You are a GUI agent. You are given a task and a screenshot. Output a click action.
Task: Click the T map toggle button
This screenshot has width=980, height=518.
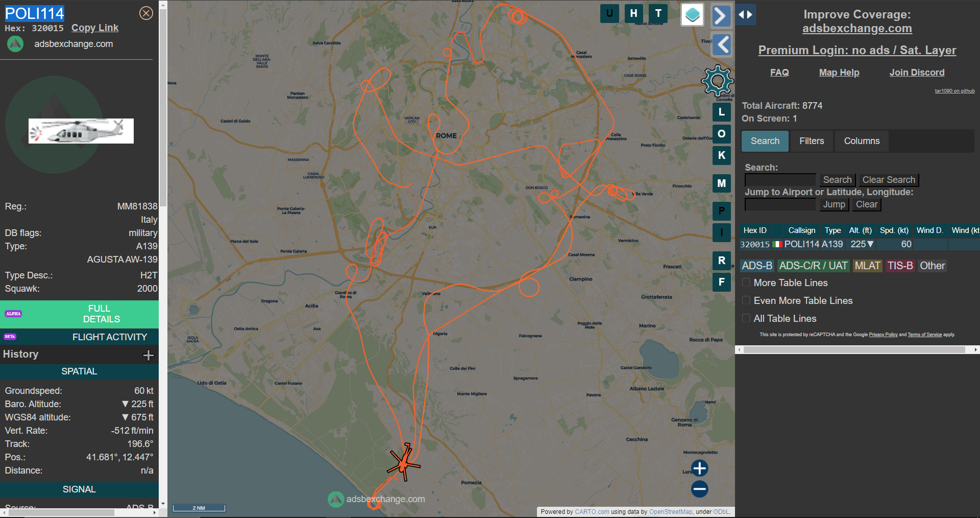[x=658, y=13]
